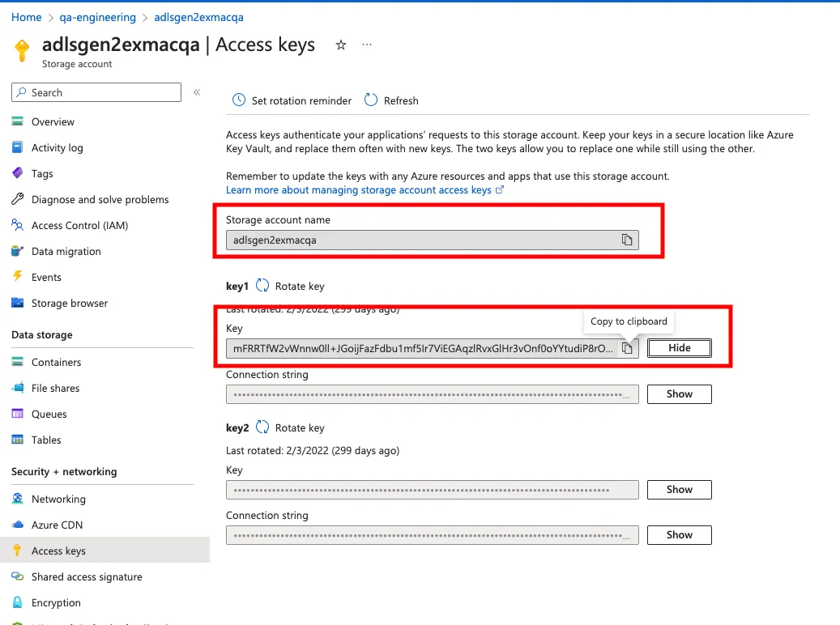
Task: Show the key2 key value
Action: pyautogui.click(x=680, y=490)
